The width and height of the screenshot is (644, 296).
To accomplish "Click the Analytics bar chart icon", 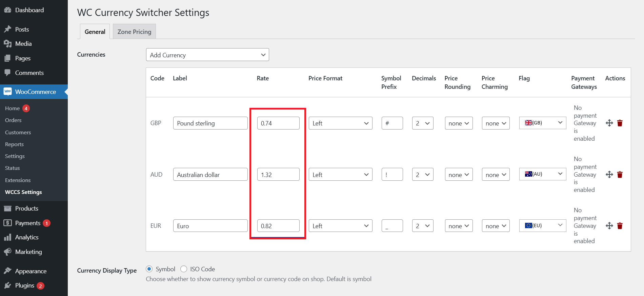I will (7, 237).
